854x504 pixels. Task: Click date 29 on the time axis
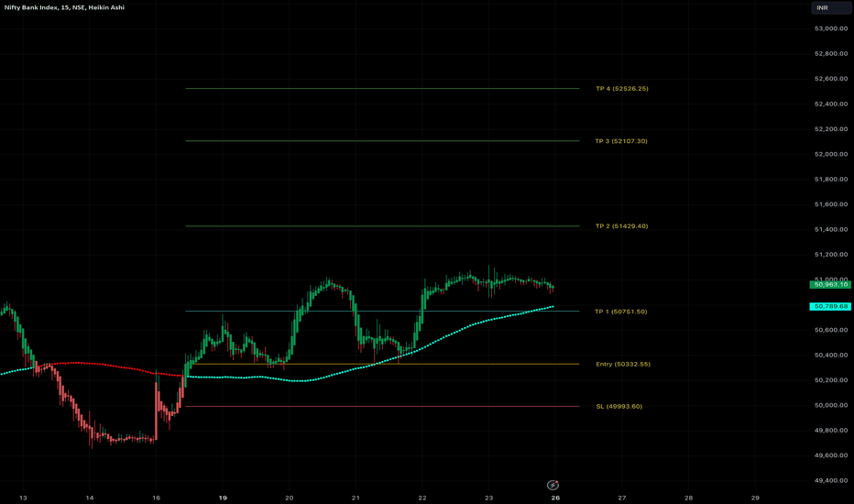tap(755, 498)
